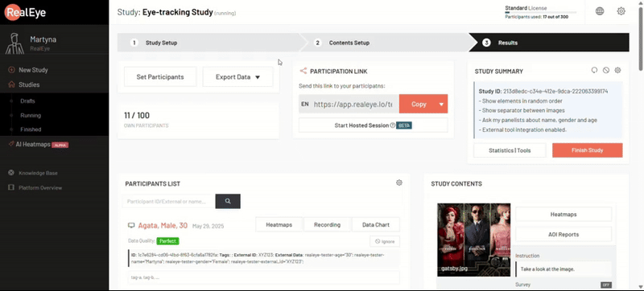The height and width of the screenshot is (291, 644).
Task: Click the Knowledge Base lifebuoy icon
Action: (x=11, y=173)
